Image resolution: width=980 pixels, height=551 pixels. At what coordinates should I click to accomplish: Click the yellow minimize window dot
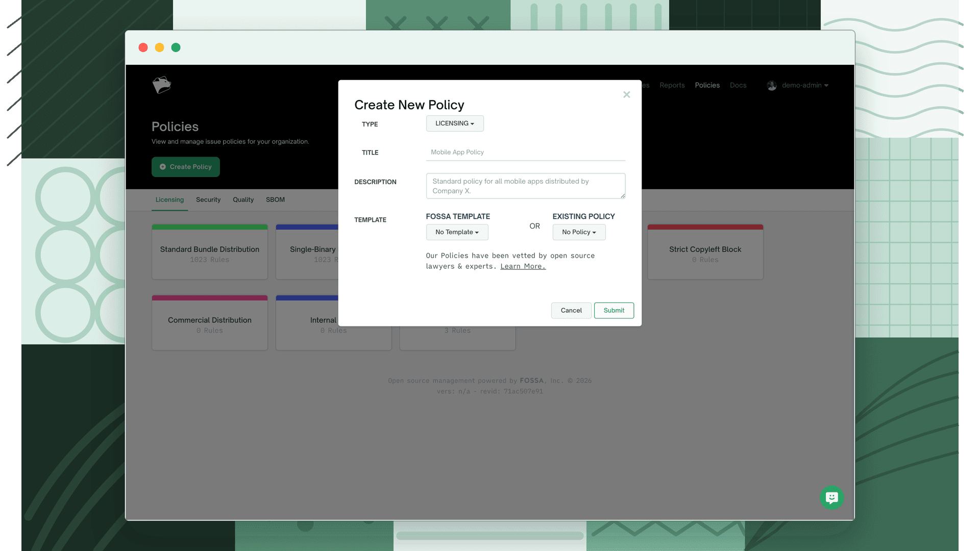pos(160,47)
